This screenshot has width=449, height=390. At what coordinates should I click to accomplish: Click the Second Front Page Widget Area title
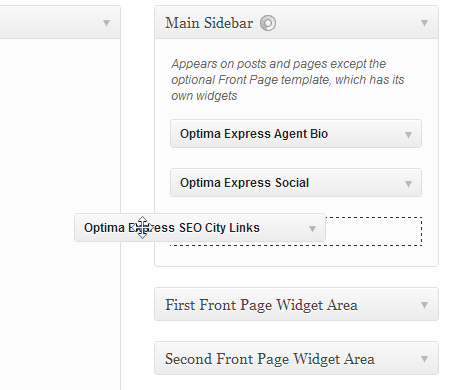[270, 359]
